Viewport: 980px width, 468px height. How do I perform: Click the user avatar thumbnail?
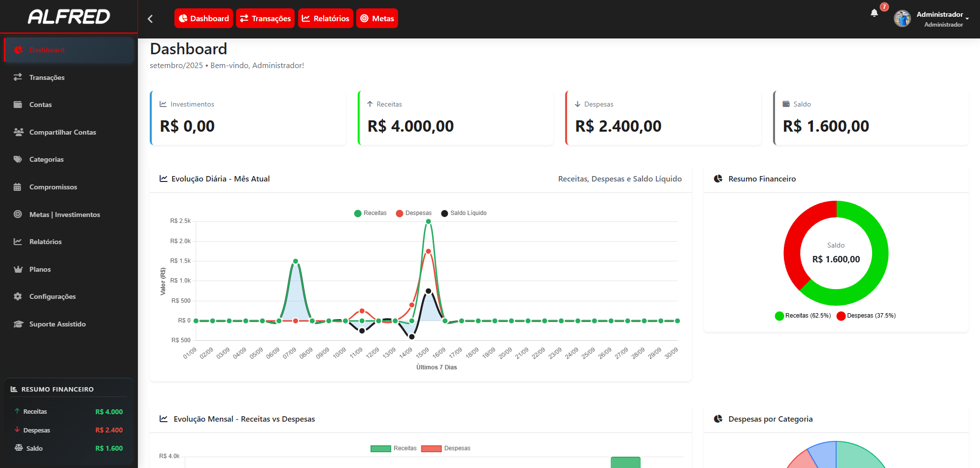coord(902,18)
